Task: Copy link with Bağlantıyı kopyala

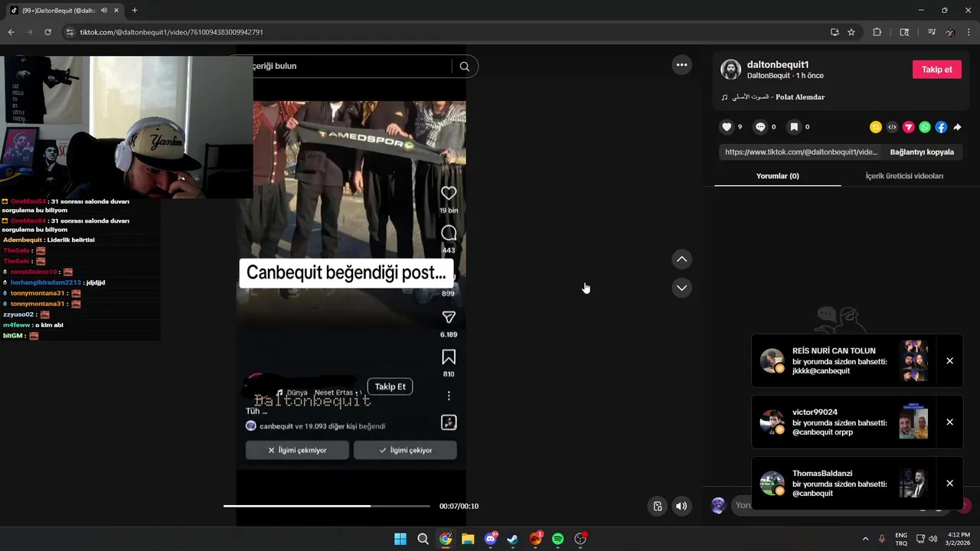Action: pyautogui.click(x=922, y=152)
